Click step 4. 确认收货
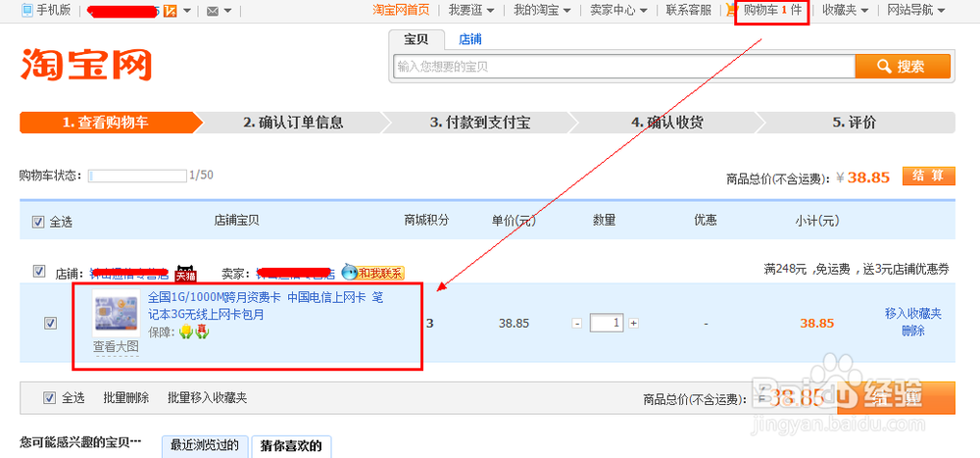The height and width of the screenshot is (458, 980). pos(666,123)
